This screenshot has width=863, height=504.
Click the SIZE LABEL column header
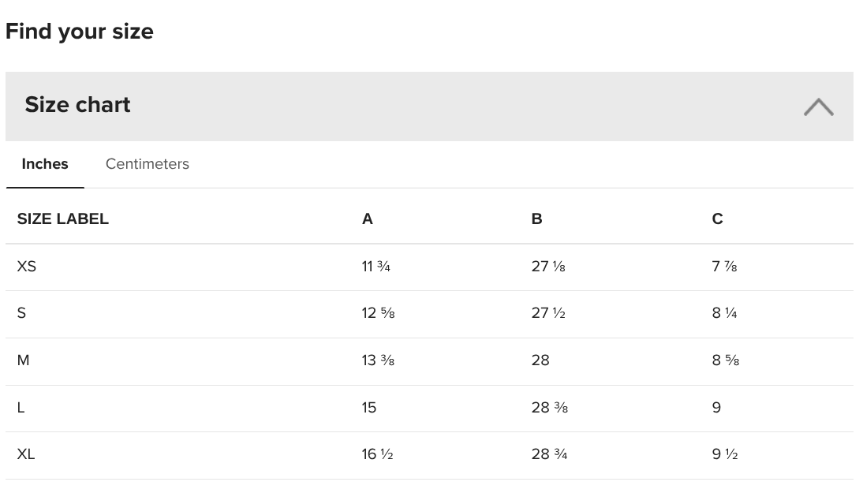point(63,219)
